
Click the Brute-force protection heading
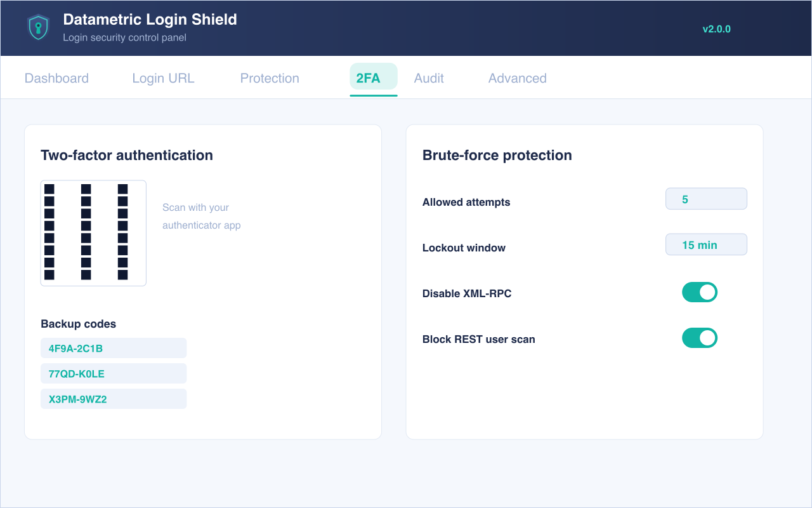click(497, 155)
